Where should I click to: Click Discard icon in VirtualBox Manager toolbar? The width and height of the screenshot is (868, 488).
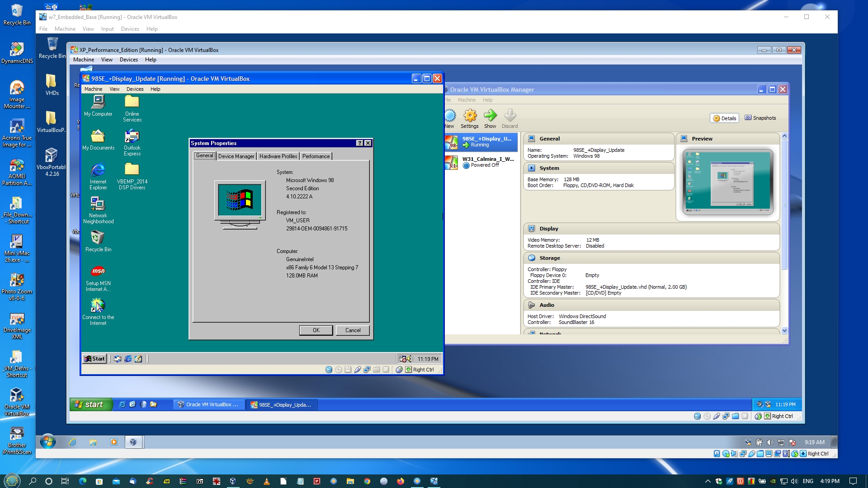pos(509,119)
